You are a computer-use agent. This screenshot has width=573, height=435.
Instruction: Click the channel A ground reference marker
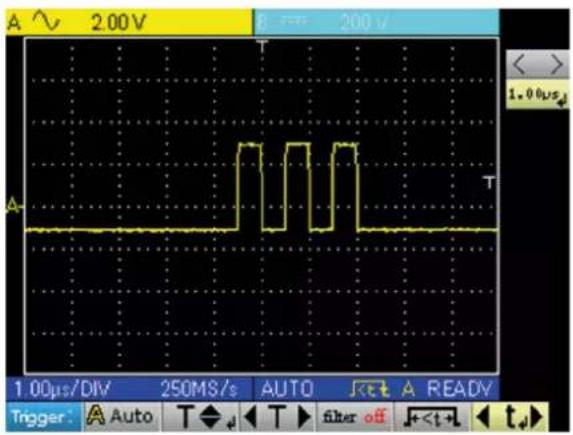pyautogui.click(x=14, y=205)
